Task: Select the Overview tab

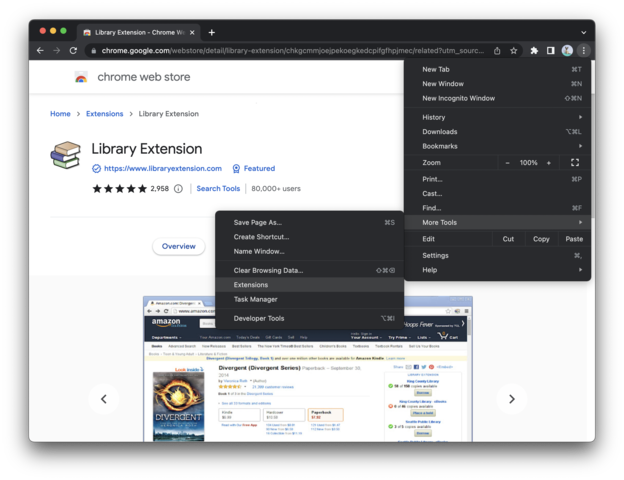Action: click(179, 246)
